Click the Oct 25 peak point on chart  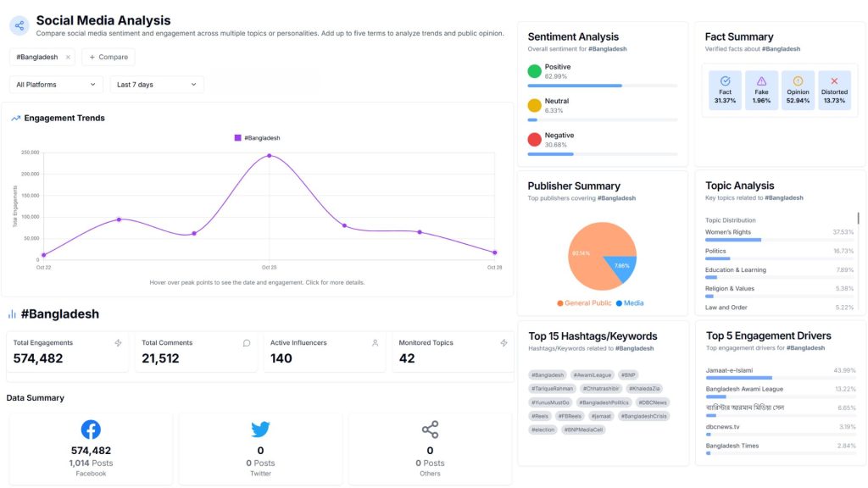[x=270, y=156]
